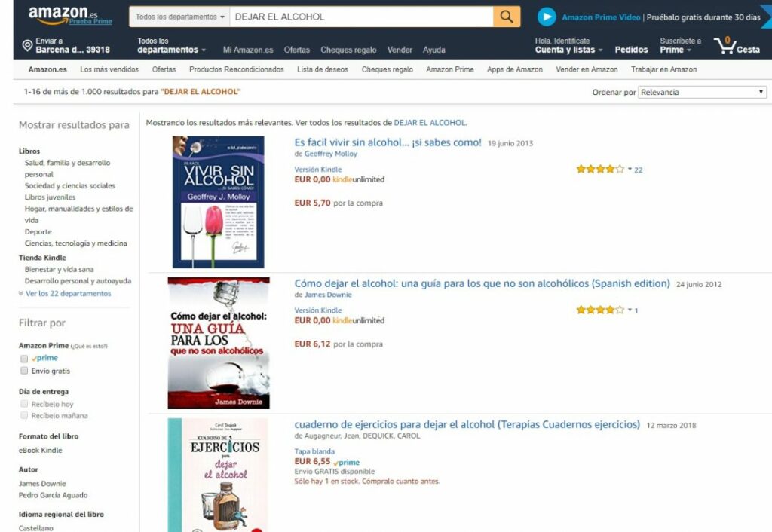Click star rating of Vivir sin alcohol
The image size is (772, 532).
(x=600, y=170)
